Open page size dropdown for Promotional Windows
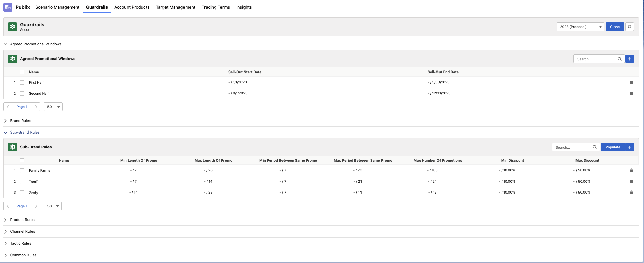The width and height of the screenshot is (644, 263). (53, 107)
